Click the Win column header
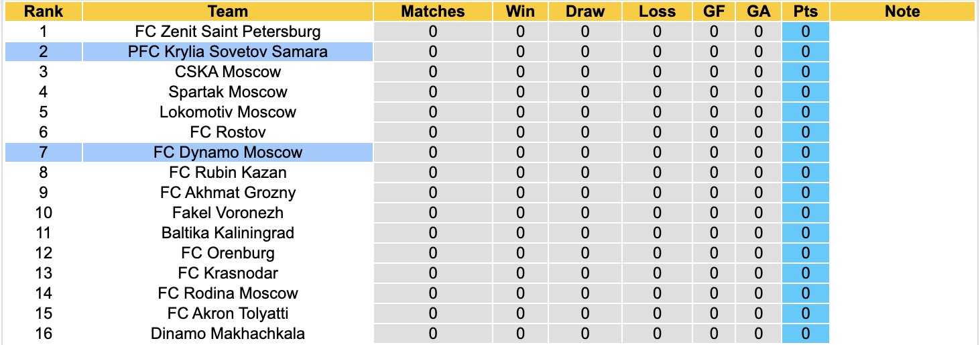980x345 pixels. coord(521,11)
